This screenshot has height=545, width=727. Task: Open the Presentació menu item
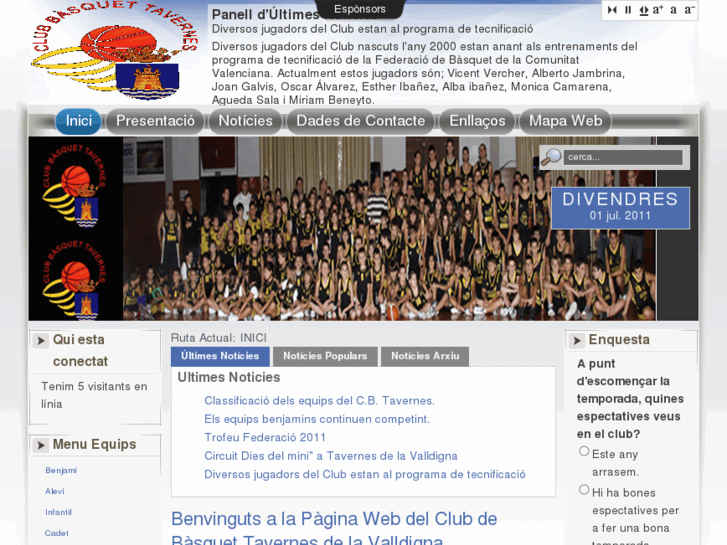[x=155, y=121]
